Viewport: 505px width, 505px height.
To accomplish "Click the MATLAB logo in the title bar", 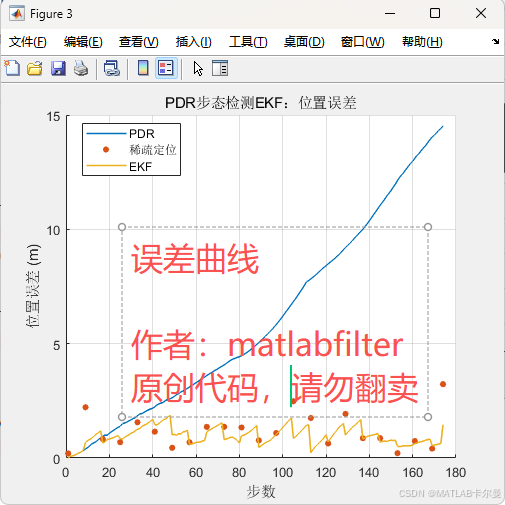I will tap(17, 14).
